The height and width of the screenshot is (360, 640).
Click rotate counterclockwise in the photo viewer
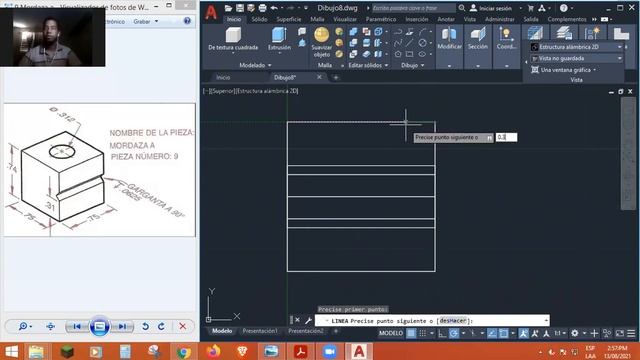[x=145, y=327]
